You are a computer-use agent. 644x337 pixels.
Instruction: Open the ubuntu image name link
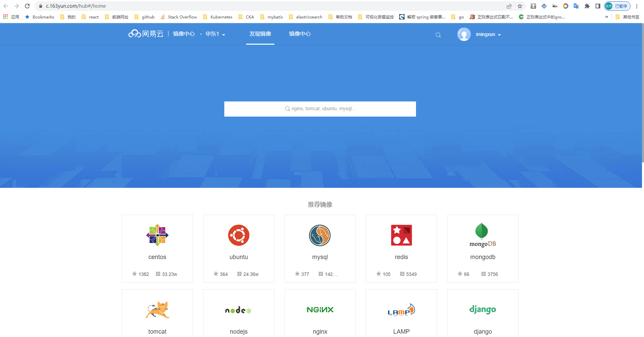click(x=239, y=257)
